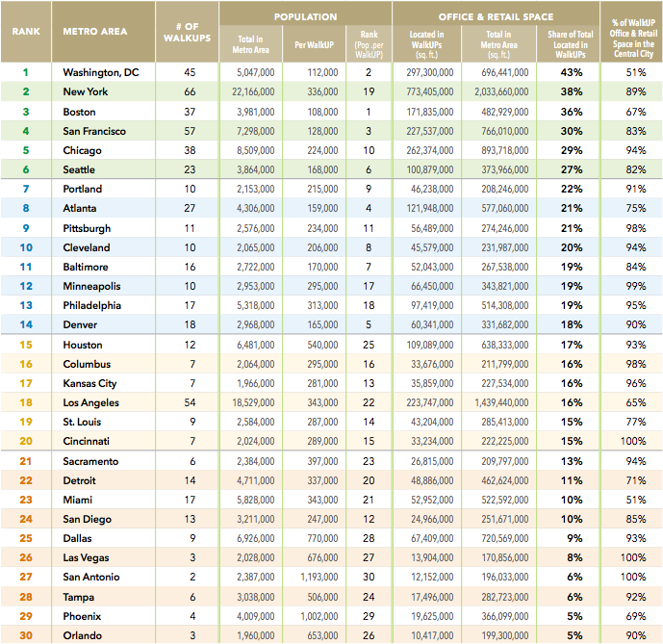Click the New York row name

click(x=85, y=92)
